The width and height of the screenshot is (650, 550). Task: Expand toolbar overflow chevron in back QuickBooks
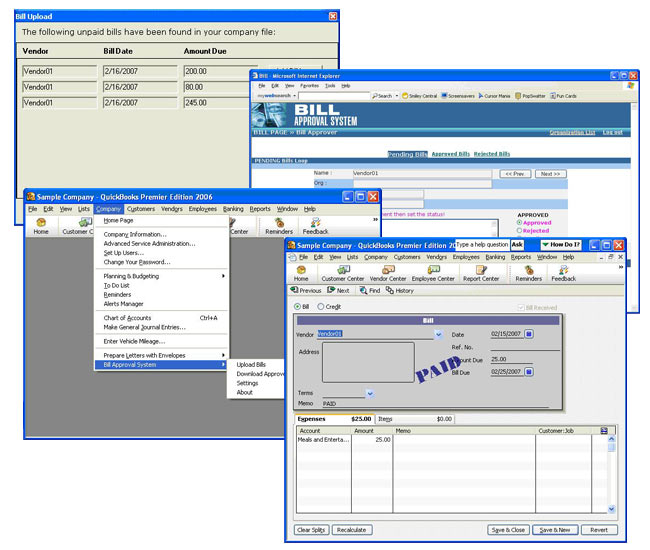375,220
